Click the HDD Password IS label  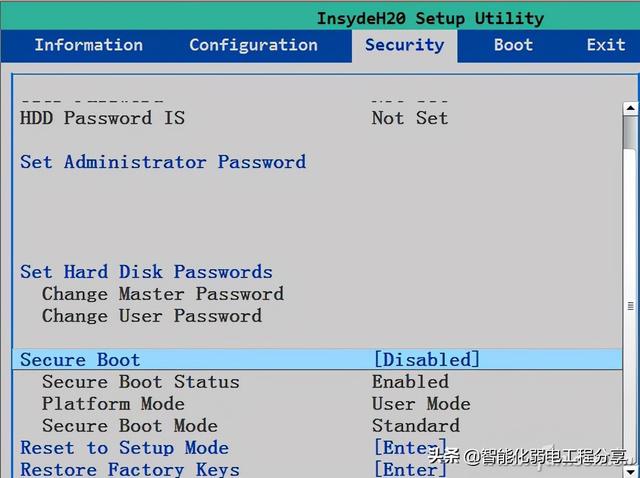tap(102, 118)
